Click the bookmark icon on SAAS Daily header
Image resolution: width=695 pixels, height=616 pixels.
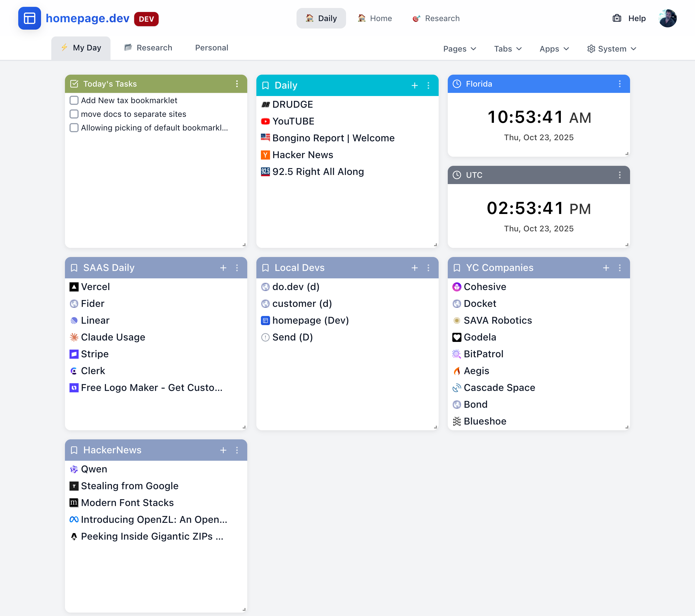[x=74, y=268]
